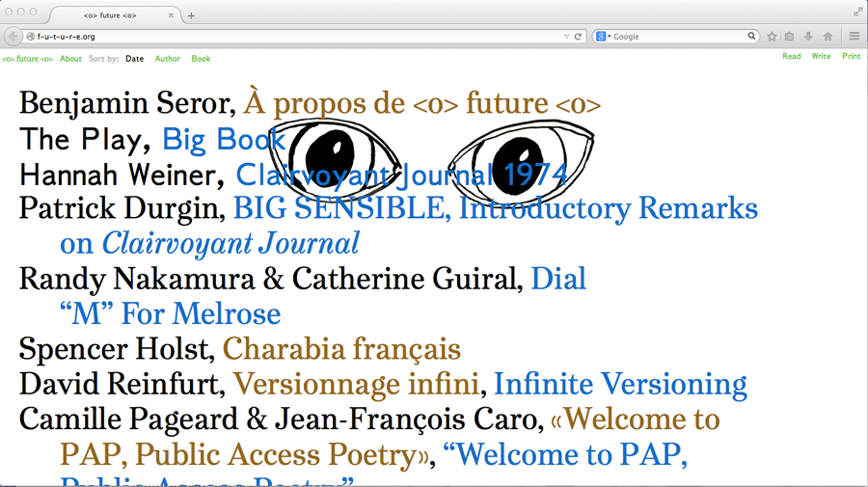Go to home with the house icon
The width and height of the screenshot is (868, 487).
tap(827, 37)
